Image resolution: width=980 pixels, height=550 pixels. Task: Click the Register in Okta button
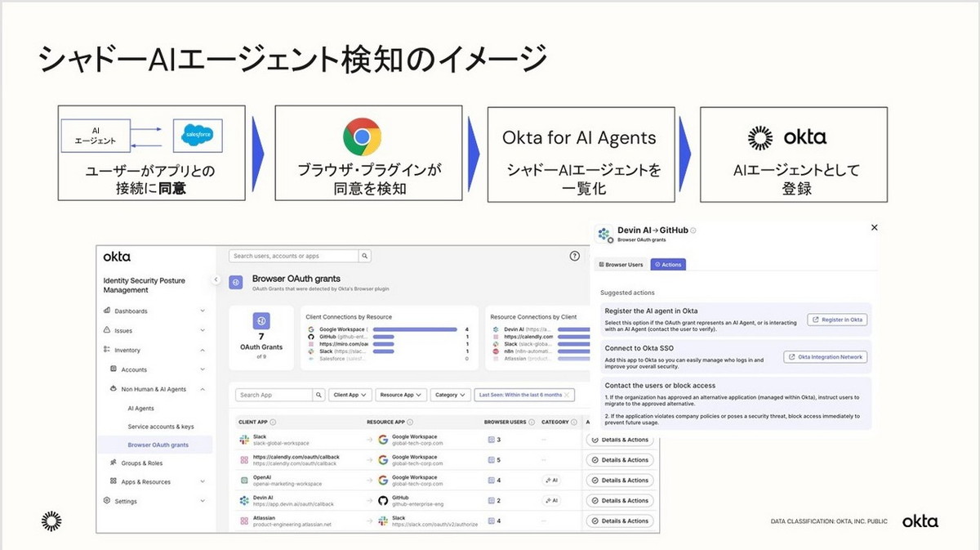[837, 320]
